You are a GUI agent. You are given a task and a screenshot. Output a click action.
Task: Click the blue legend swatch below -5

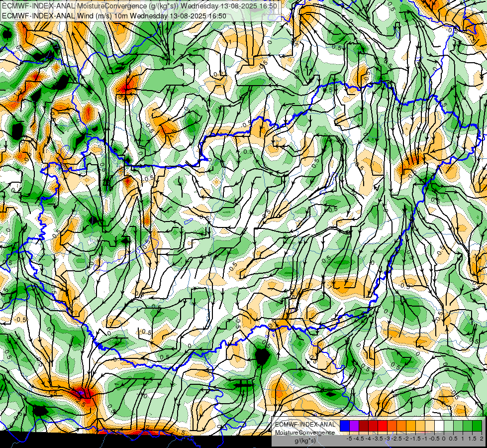(x=345, y=426)
